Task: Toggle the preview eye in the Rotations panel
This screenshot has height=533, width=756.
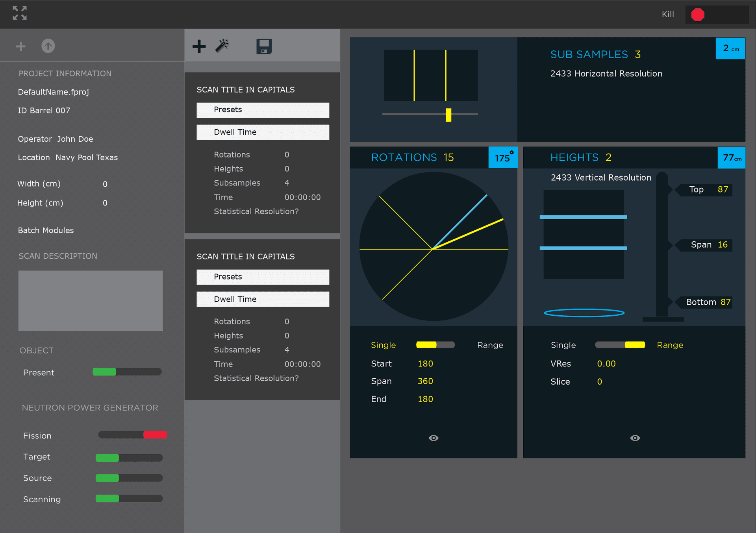Action: (434, 438)
